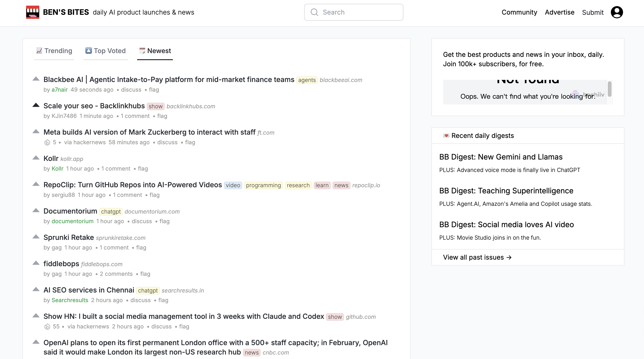This screenshot has width=644, height=359.
Task: Switch to the Top Voted tab
Action: [x=106, y=51]
